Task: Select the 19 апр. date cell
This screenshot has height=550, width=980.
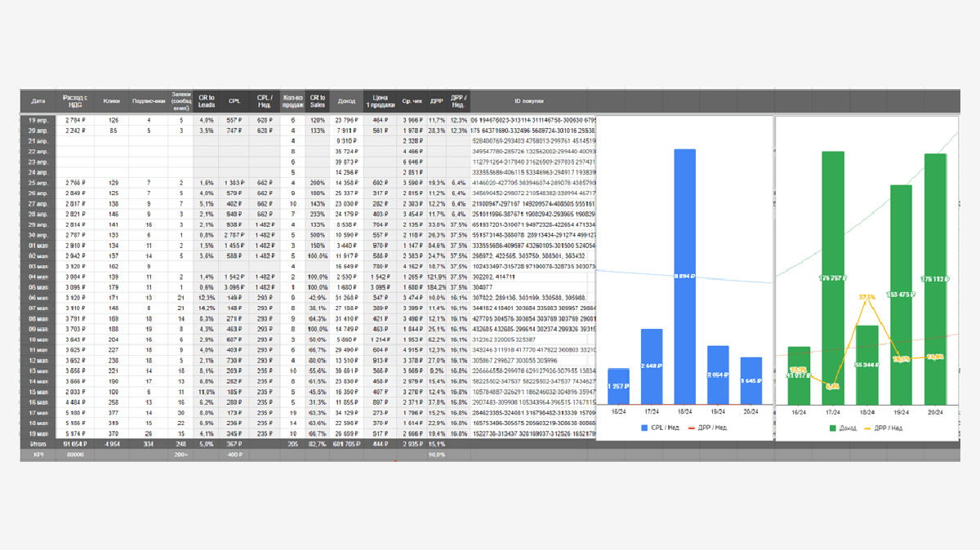Action: [38, 120]
